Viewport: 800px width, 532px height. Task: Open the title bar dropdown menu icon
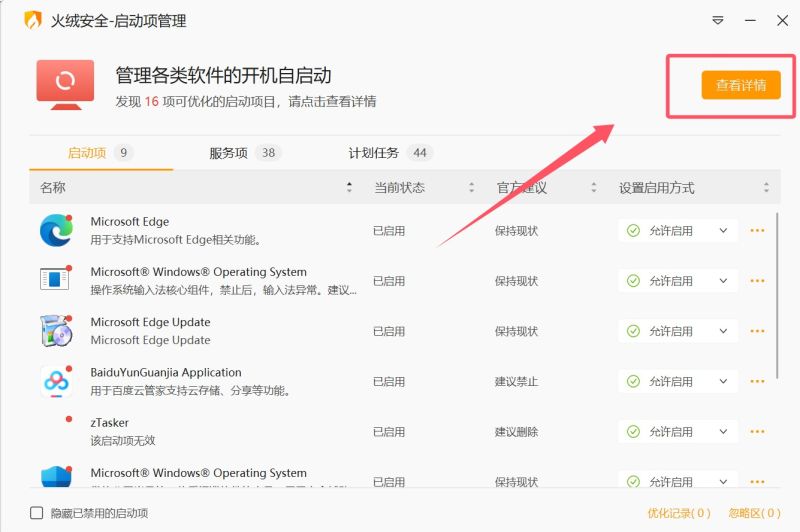coord(717,20)
